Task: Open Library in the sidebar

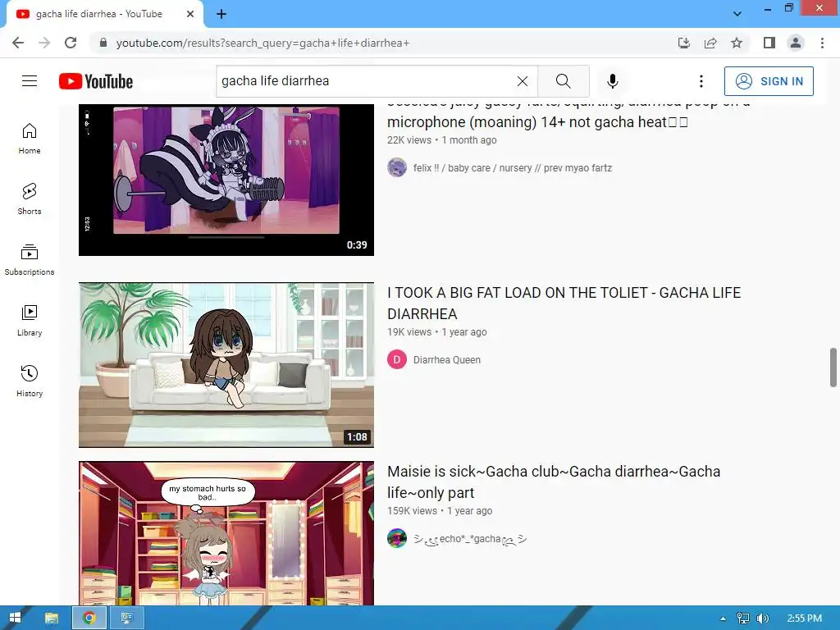Action: coord(30,321)
